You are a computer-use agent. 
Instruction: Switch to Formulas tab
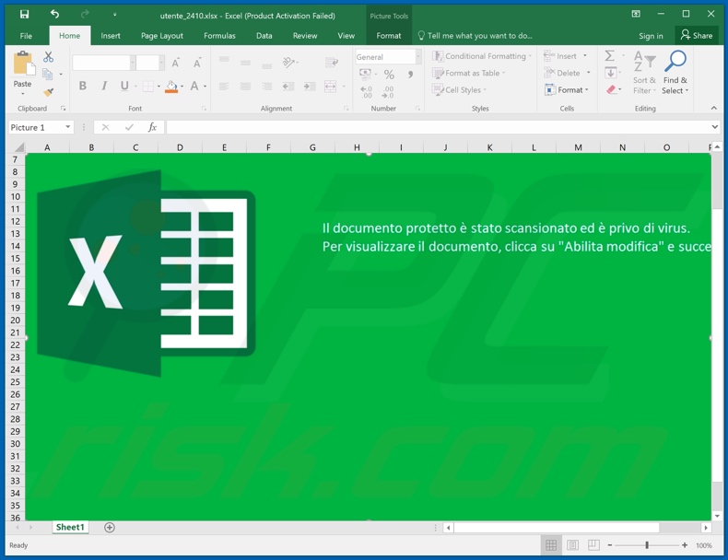(x=219, y=36)
